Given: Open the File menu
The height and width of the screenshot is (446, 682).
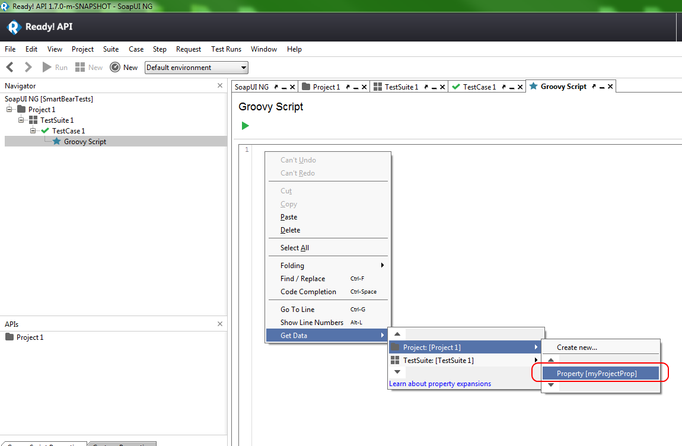Looking at the screenshot, I should (10, 49).
